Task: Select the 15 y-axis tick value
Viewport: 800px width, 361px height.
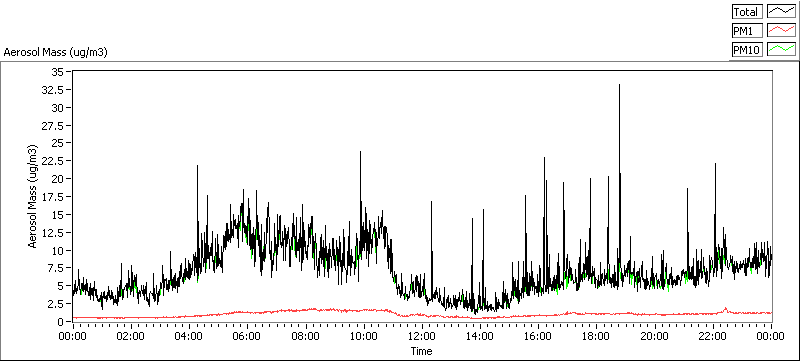Action: click(x=58, y=215)
